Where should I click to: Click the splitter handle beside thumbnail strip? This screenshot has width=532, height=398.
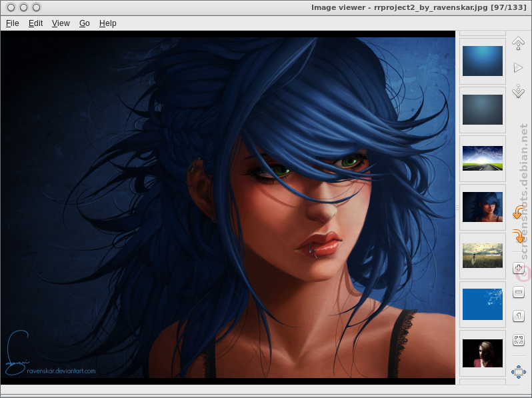click(457, 207)
